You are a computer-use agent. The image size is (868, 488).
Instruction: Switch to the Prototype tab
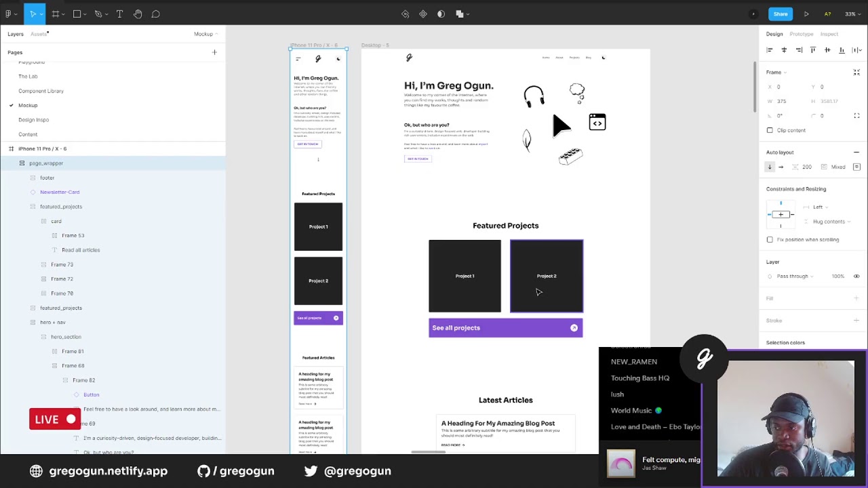pyautogui.click(x=802, y=34)
